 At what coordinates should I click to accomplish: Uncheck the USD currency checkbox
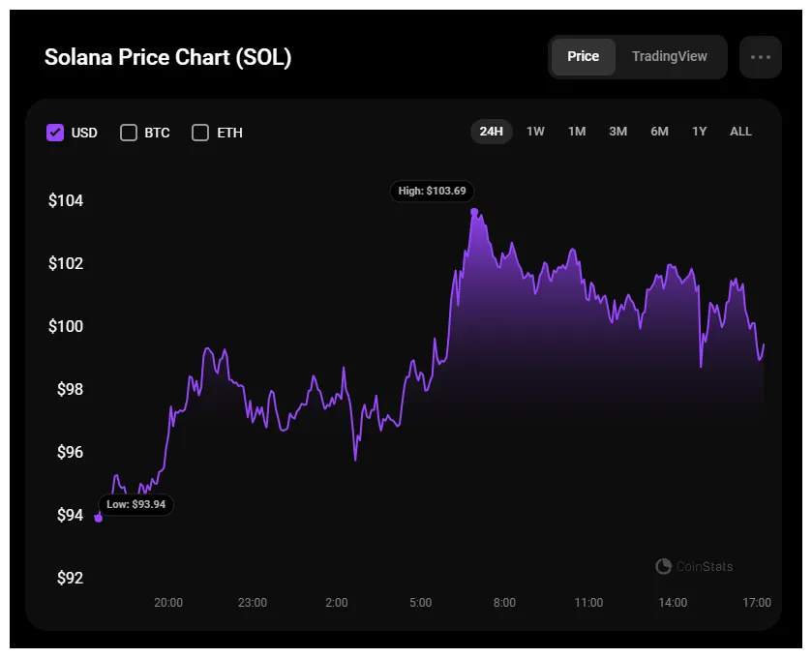55,132
